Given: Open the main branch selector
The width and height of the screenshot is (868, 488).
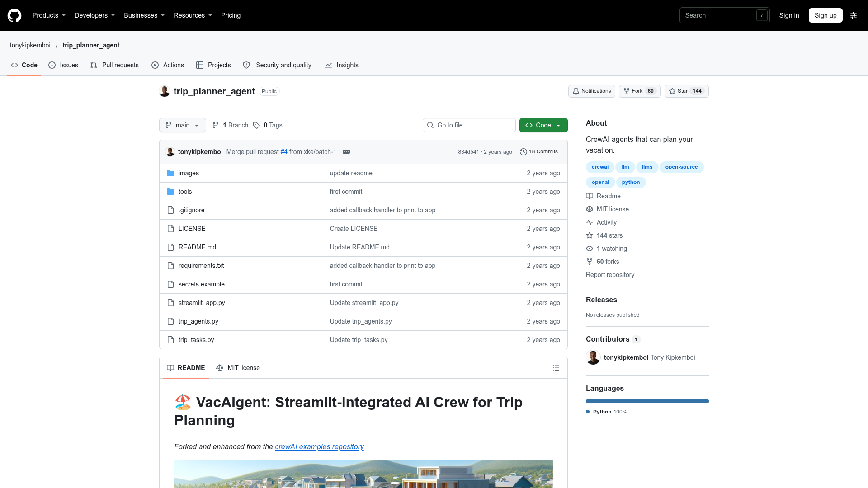Looking at the screenshot, I should coord(183,125).
